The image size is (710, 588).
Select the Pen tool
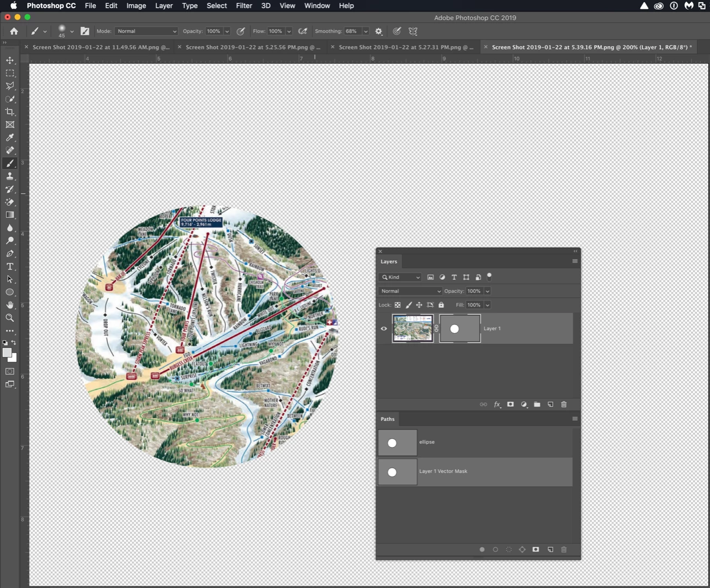[10, 254]
